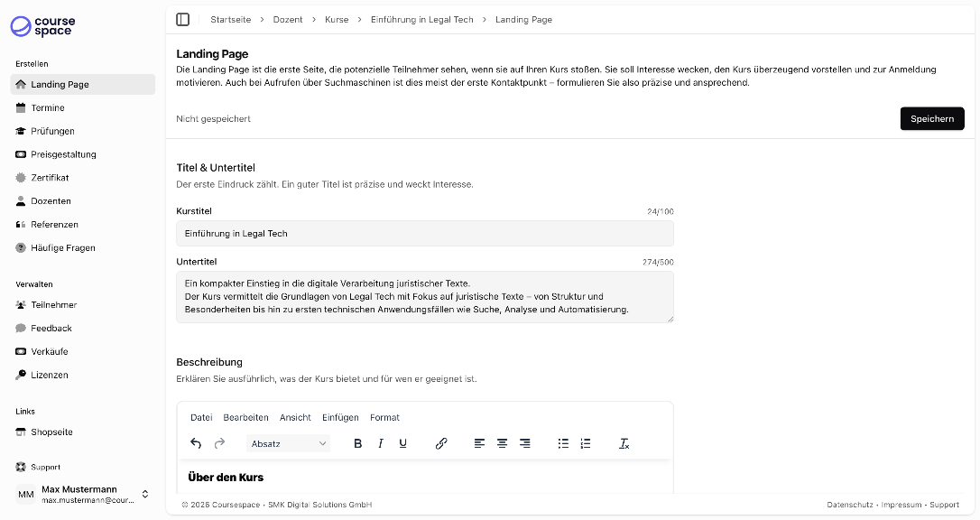Screen dimensions: 980x520
Task: Click the Speichern button
Action: [x=932, y=118]
